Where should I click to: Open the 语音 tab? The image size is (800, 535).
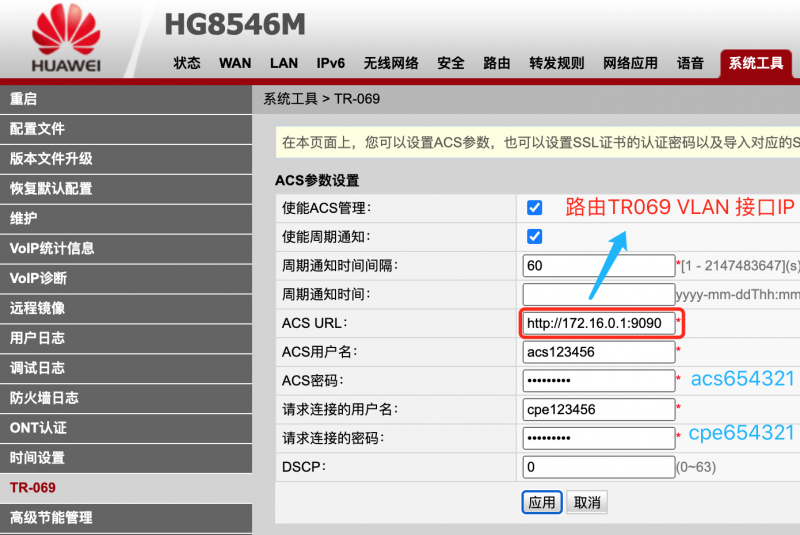point(690,63)
